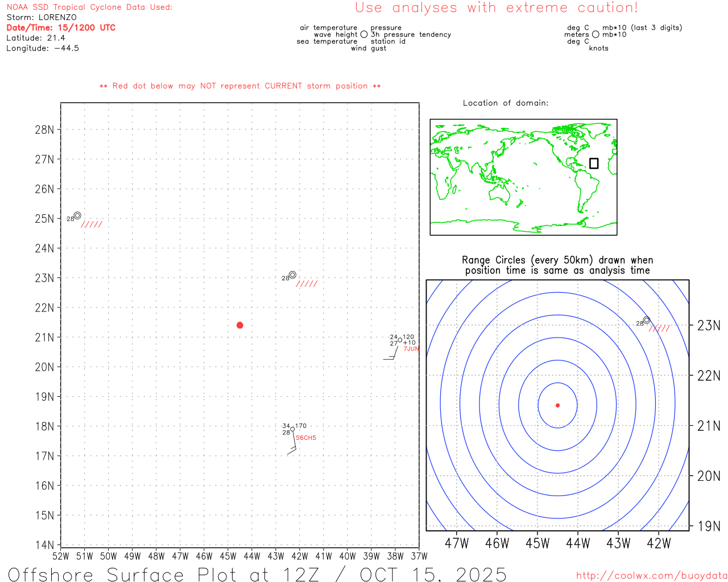
Task: Click pressure value 120 at station 7JUN
Action: coord(408,337)
